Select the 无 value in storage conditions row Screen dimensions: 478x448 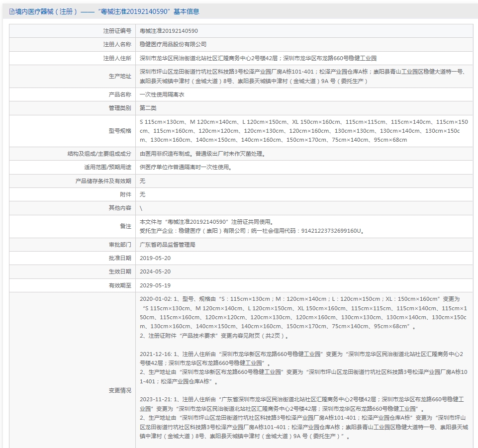pos(142,181)
